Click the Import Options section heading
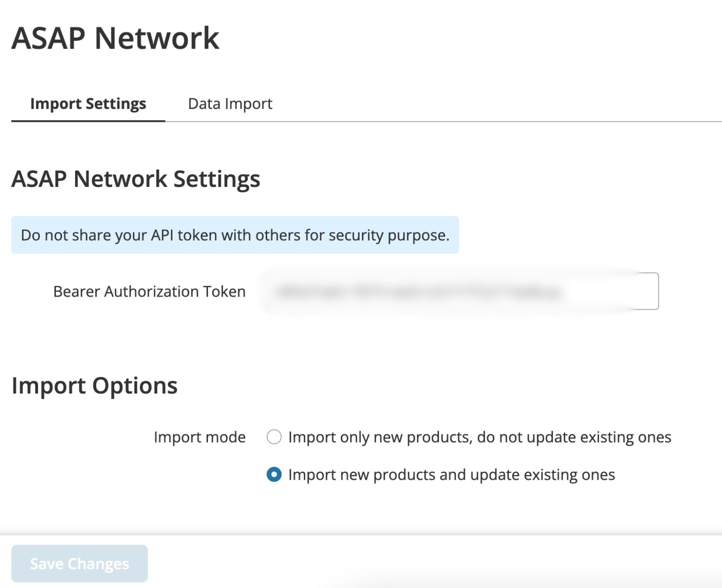The image size is (722, 588). click(95, 385)
